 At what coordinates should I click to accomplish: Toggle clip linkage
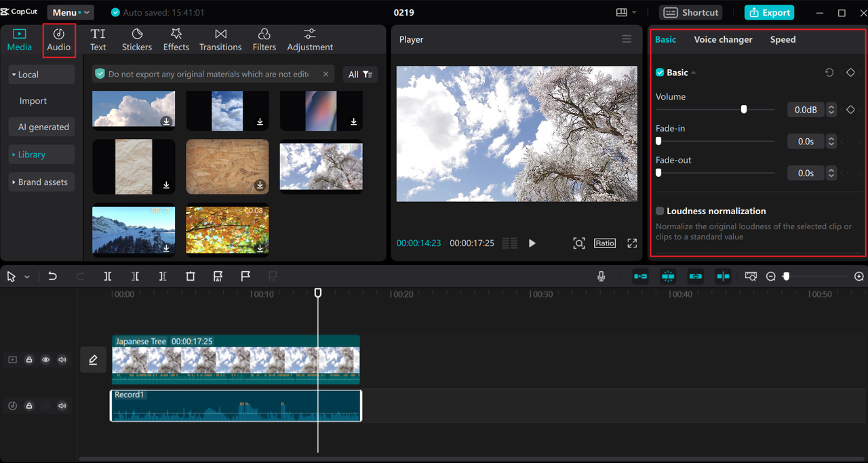tap(695, 276)
